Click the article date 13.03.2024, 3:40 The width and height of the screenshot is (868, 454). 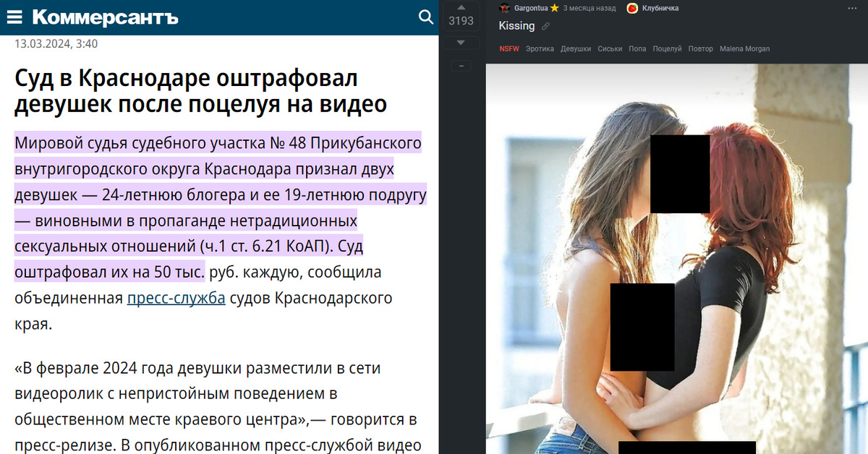[56, 43]
